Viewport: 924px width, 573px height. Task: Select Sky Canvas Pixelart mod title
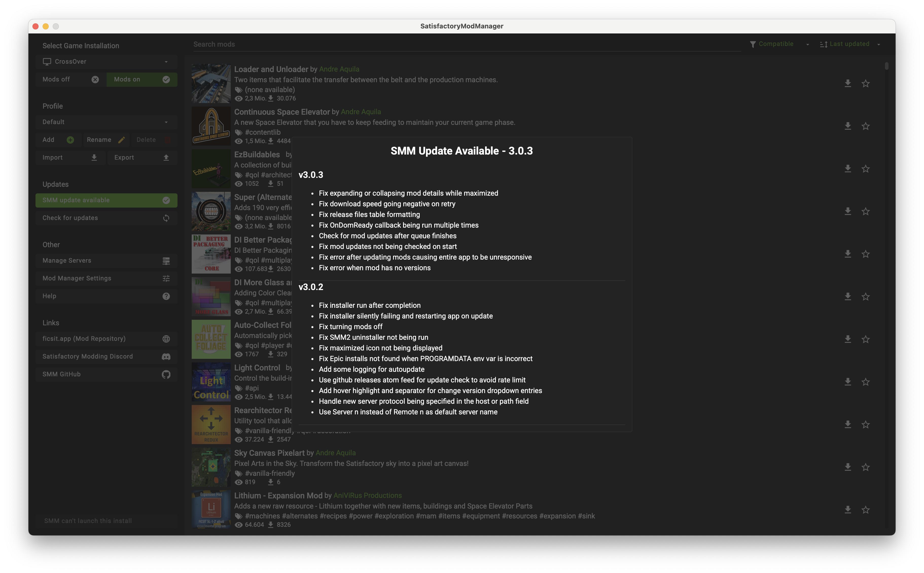click(x=269, y=453)
